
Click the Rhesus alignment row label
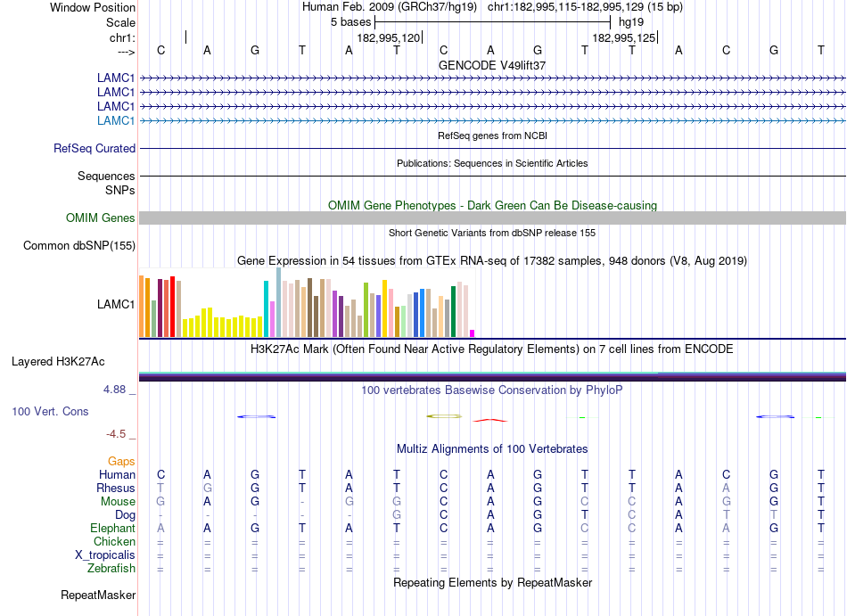point(116,488)
